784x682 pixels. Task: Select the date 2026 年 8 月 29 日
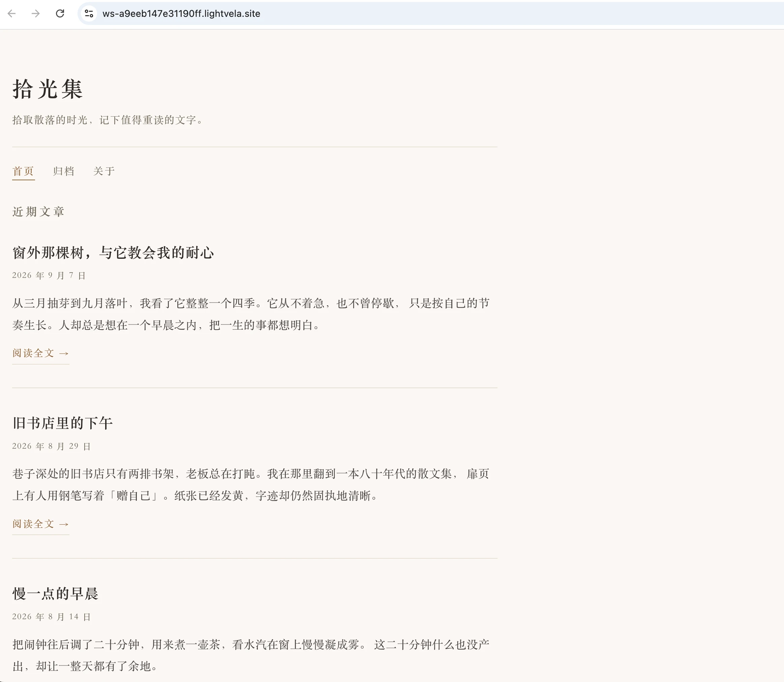pyautogui.click(x=52, y=446)
